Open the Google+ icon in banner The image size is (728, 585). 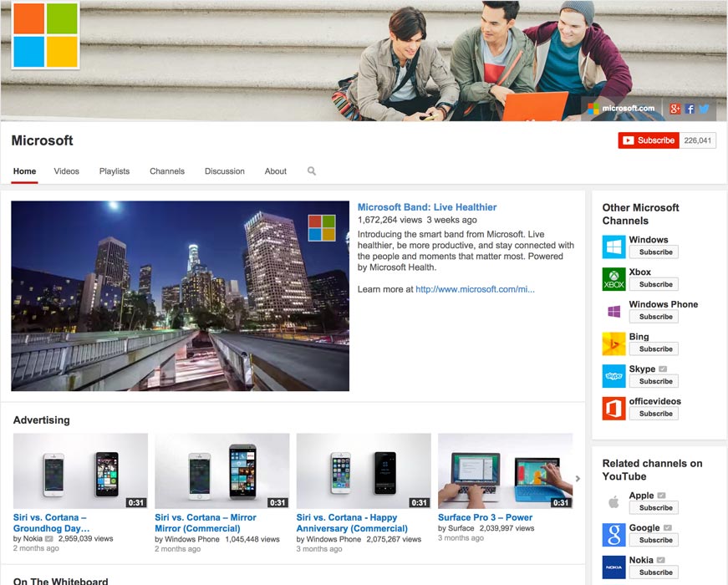(675, 109)
